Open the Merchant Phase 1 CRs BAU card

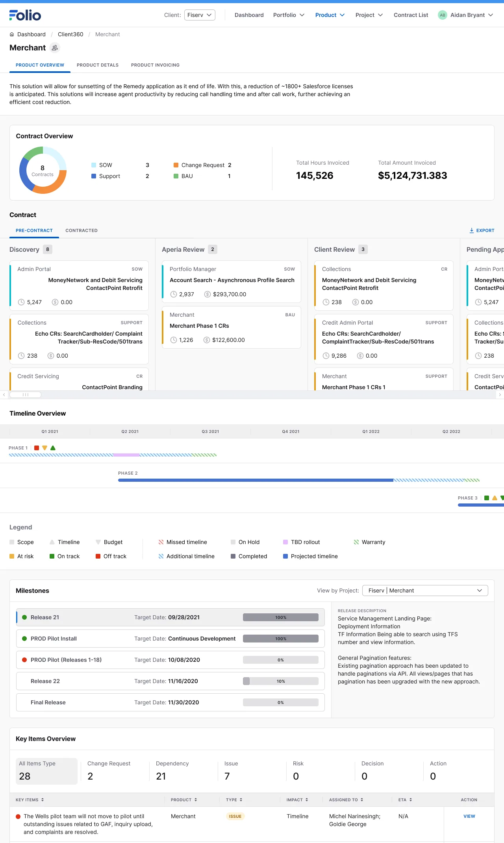[232, 327]
